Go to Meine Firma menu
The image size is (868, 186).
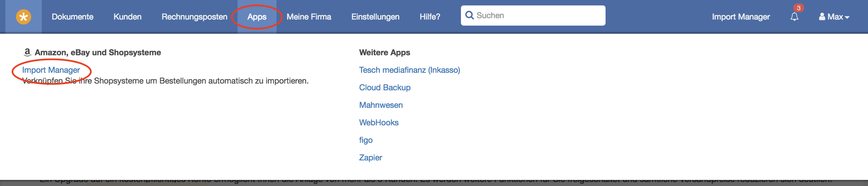(x=309, y=17)
